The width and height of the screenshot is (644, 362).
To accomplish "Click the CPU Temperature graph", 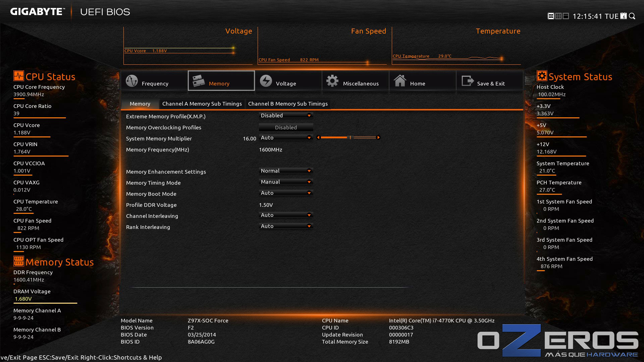I will 456,46.
